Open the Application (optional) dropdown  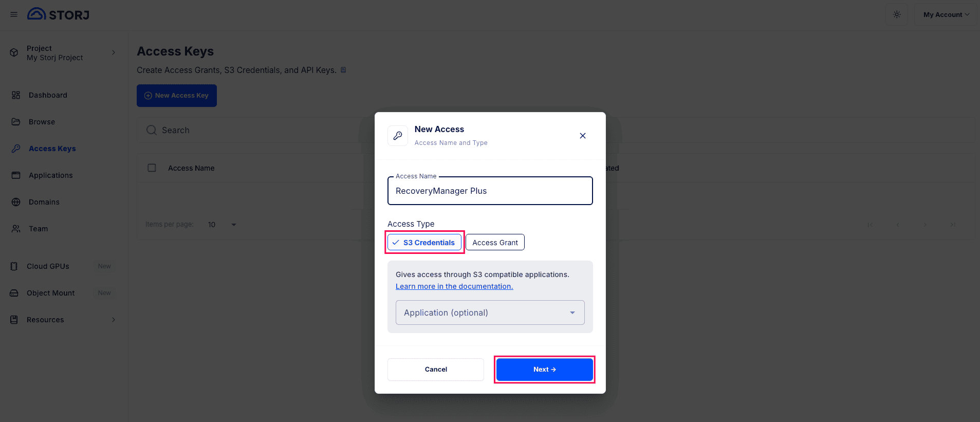pyautogui.click(x=489, y=313)
